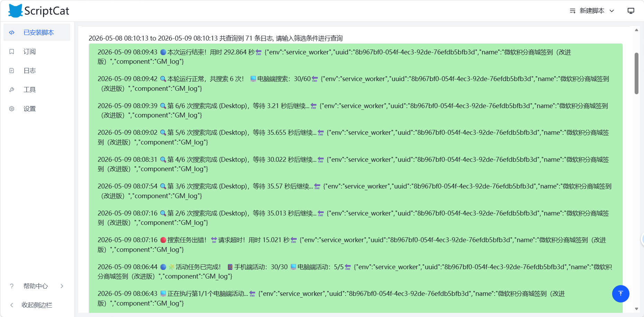Click the chevron arrow after 新建脚本
The image size is (644, 317).
coord(612,11)
